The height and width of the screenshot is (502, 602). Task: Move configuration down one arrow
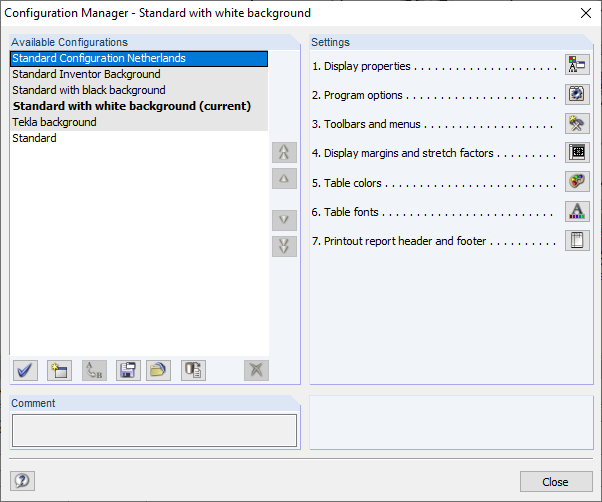pyautogui.click(x=284, y=220)
